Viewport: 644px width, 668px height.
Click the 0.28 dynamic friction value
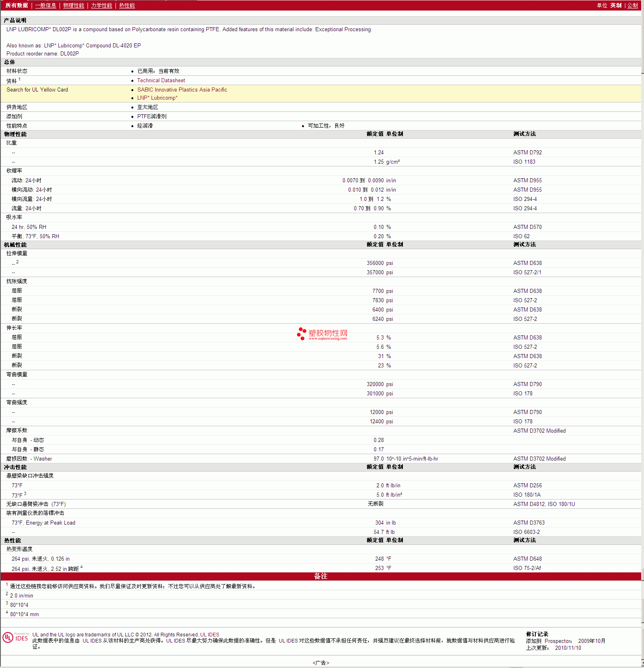(x=379, y=440)
